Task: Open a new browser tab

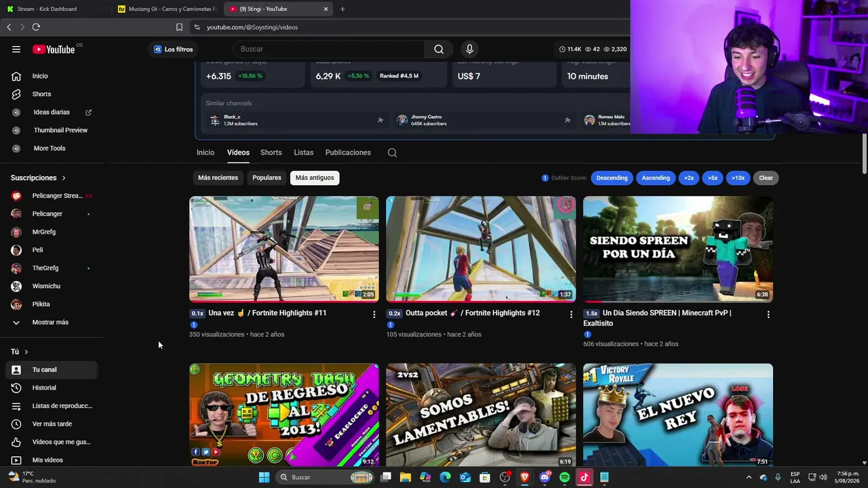Action: coord(342,9)
